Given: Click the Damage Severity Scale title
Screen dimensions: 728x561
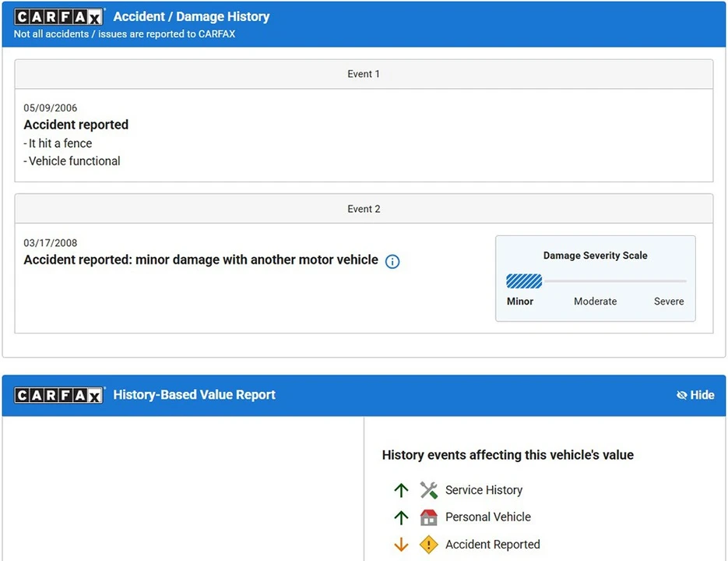Looking at the screenshot, I should tap(595, 255).
